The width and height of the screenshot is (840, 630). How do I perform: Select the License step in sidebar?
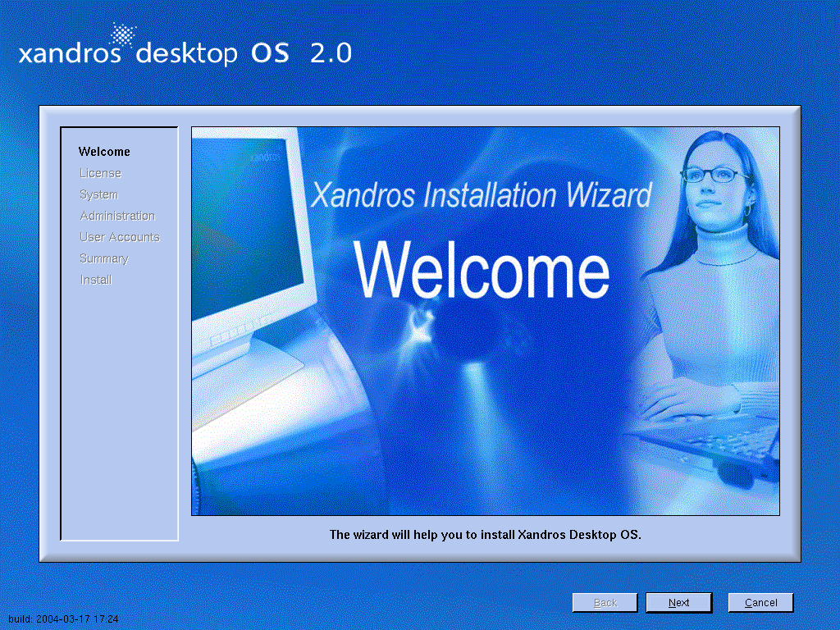point(100,173)
